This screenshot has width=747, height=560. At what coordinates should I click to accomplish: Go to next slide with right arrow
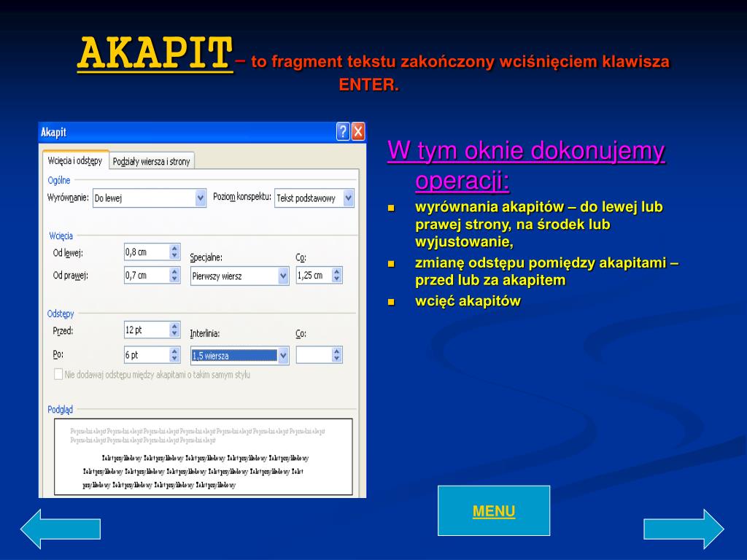click(x=684, y=529)
